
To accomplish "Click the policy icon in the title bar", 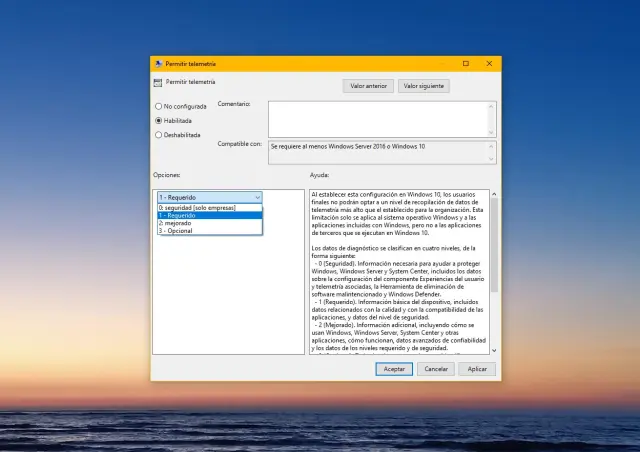I will pos(158,63).
